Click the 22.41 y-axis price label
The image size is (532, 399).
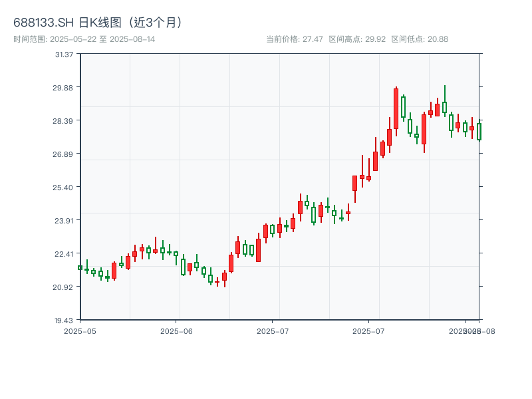[65, 253]
